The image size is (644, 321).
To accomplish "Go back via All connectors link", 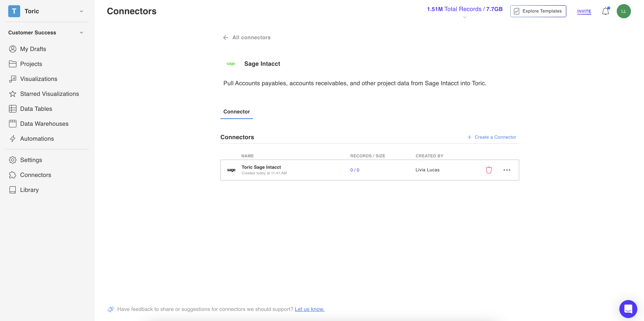I will point(251,38).
